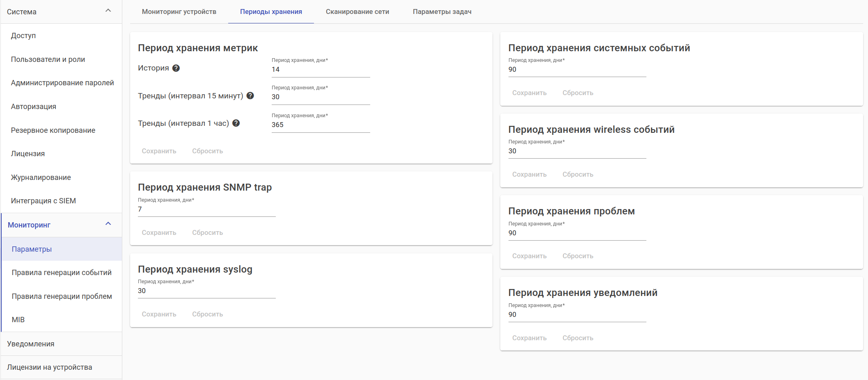868x380 pixels.
Task: Reset the wireless events retention period
Action: (577, 175)
